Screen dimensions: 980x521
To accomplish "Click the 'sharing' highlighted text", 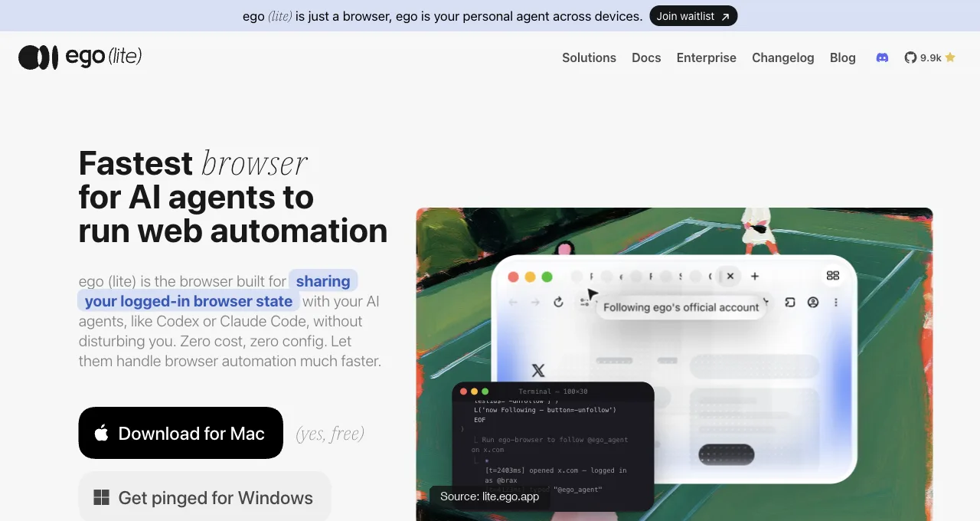I will pos(323,281).
